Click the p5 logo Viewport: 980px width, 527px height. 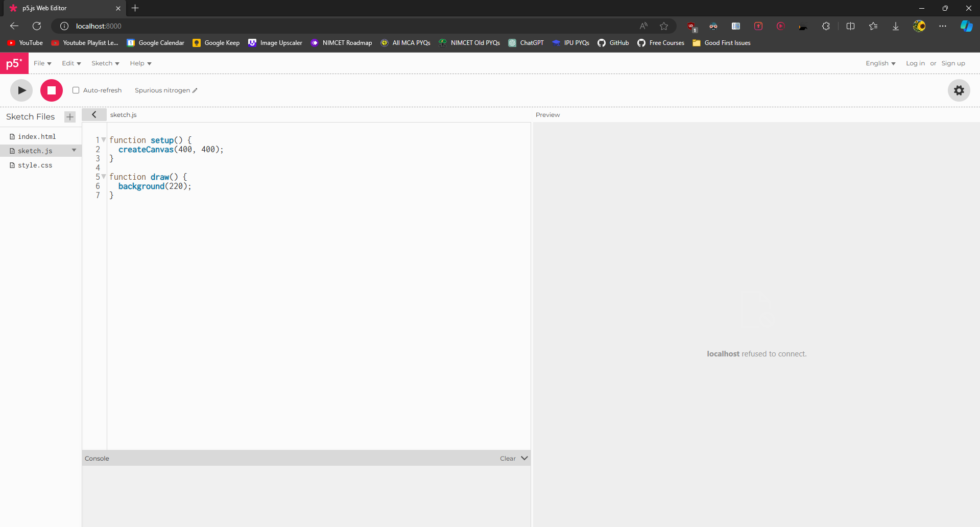click(x=14, y=63)
